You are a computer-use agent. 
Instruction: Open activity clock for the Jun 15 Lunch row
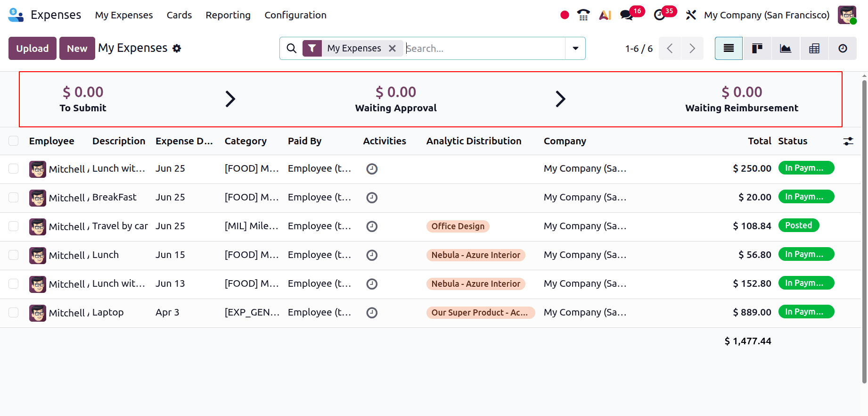tap(372, 255)
